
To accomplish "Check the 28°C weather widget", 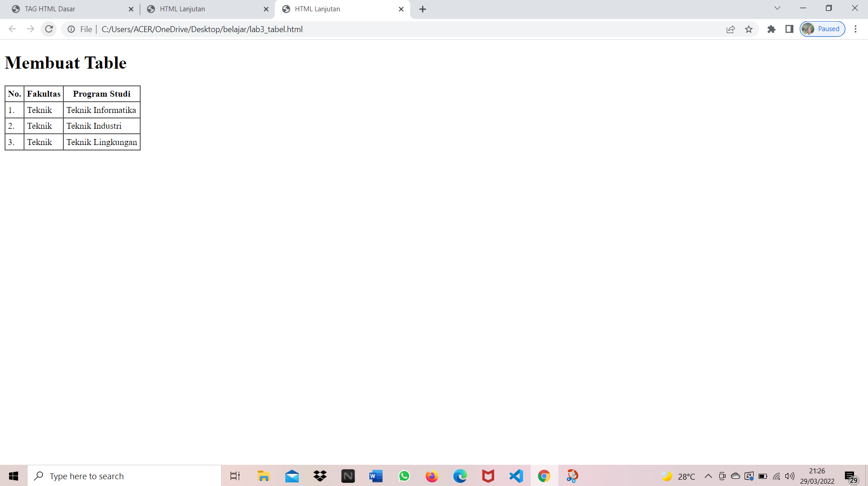I will pos(681,476).
